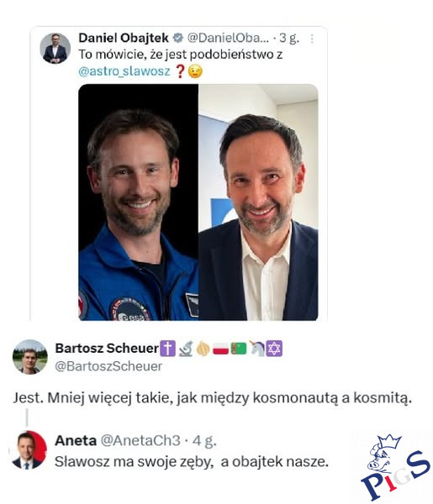Click the purple cross emoji after Bartosz Scheuer
The image size is (433, 504).
click(x=167, y=349)
